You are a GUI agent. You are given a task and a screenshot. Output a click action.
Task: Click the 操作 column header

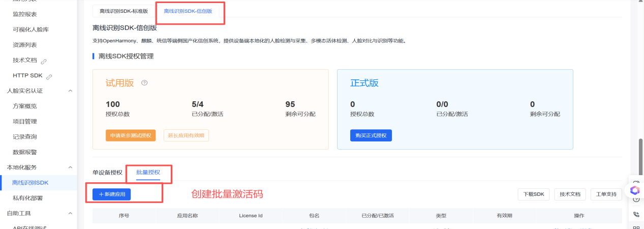579,216
